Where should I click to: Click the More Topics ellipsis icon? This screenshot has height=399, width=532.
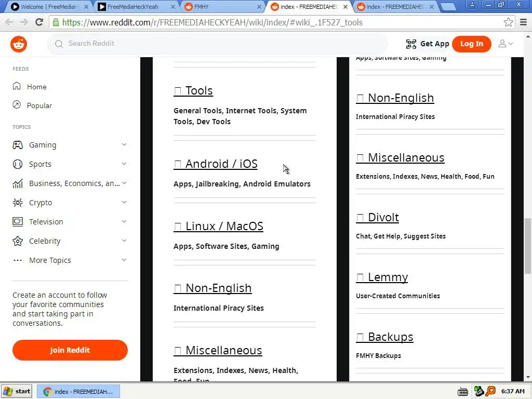pyautogui.click(x=18, y=260)
